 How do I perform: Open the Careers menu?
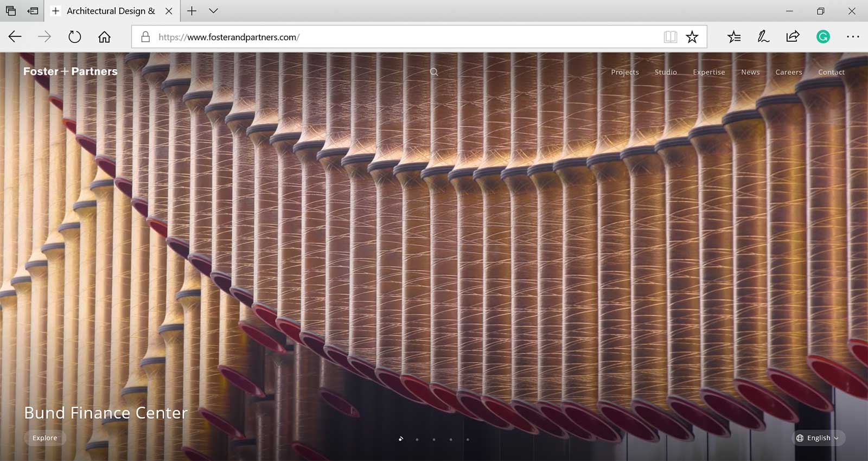pos(789,72)
